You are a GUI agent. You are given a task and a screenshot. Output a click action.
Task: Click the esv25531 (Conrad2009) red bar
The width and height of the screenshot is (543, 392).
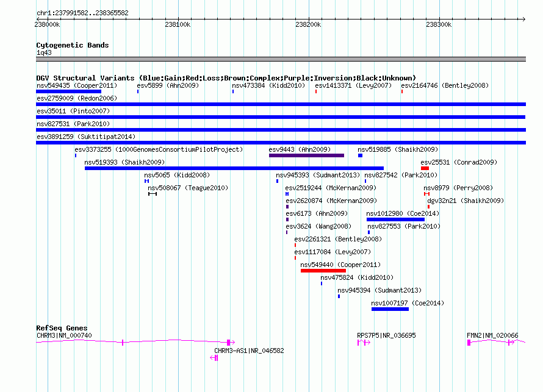[425, 168]
